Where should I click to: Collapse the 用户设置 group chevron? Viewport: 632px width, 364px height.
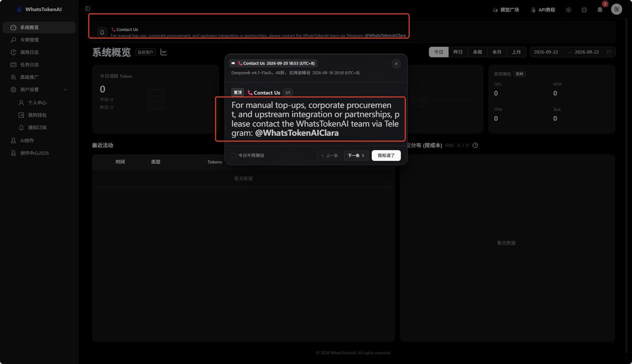coord(65,90)
